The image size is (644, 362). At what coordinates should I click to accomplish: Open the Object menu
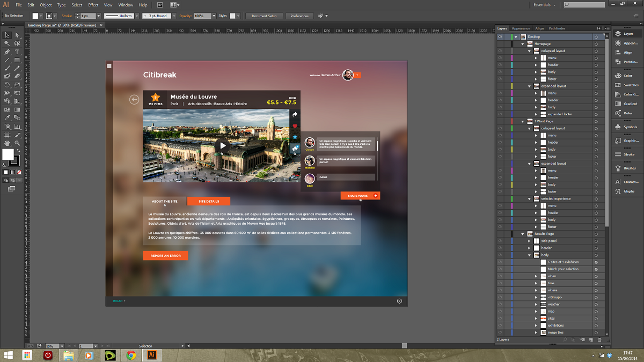(46, 5)
